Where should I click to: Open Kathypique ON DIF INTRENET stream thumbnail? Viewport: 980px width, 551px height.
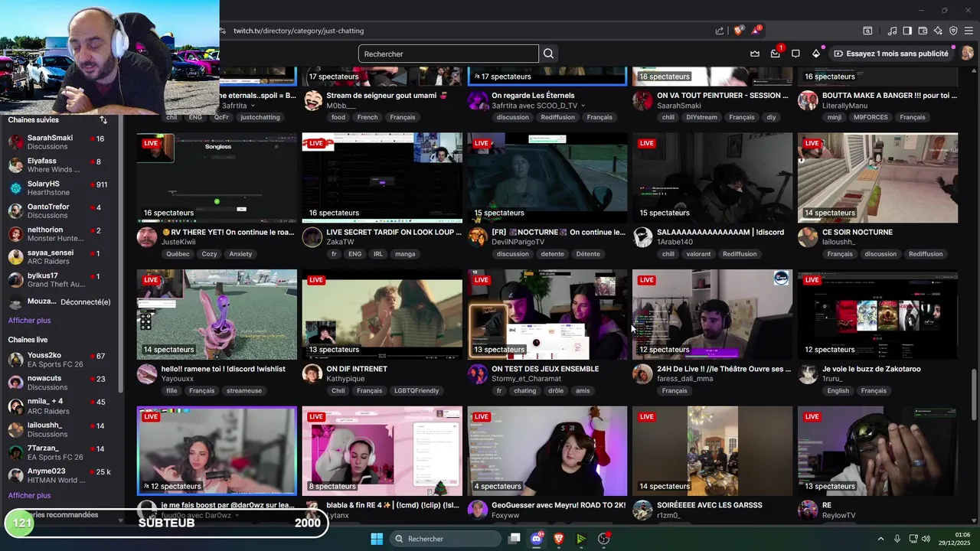pyautogui.click(x=382, y=315)
